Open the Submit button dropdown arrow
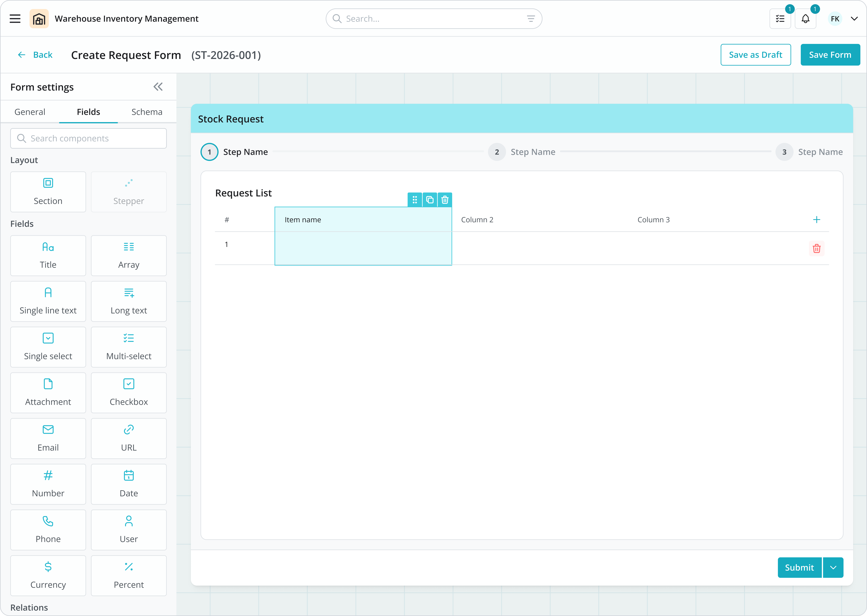 pos(833,567)
